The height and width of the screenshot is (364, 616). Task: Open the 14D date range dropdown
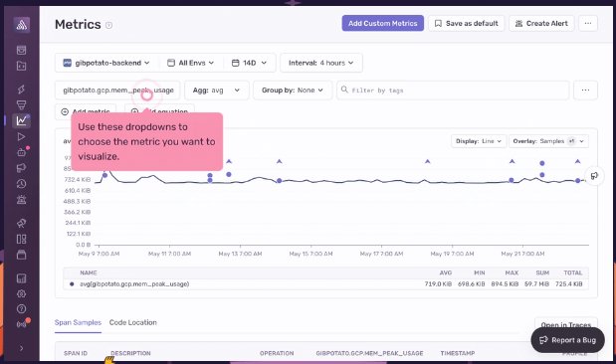coord(250,63)
